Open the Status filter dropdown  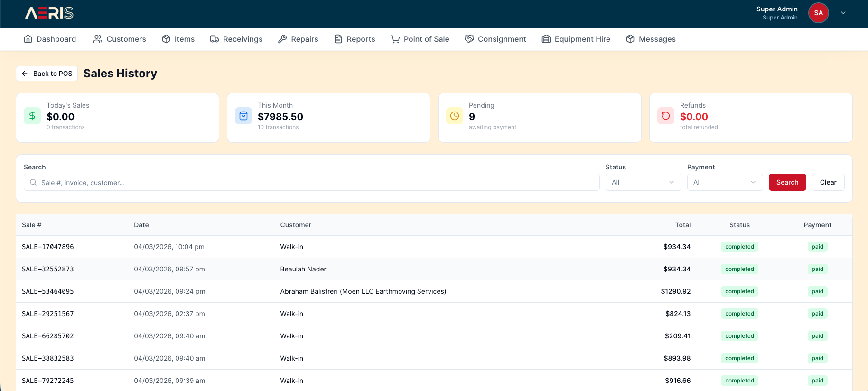[643, 182]
